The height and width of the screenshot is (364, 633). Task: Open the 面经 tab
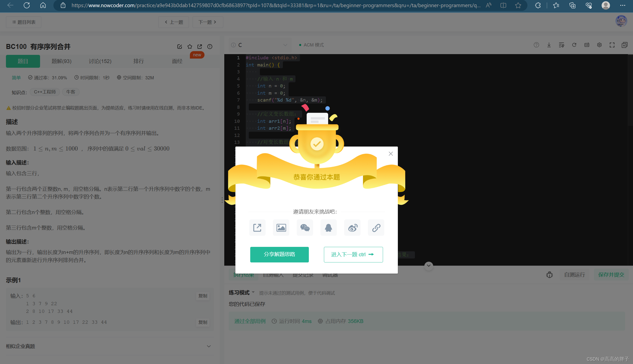177,61
